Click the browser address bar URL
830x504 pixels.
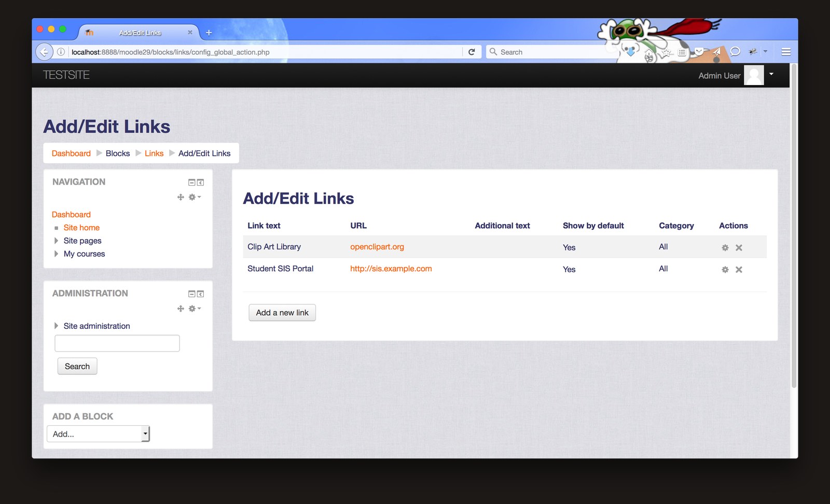click(x=265, y=52)
